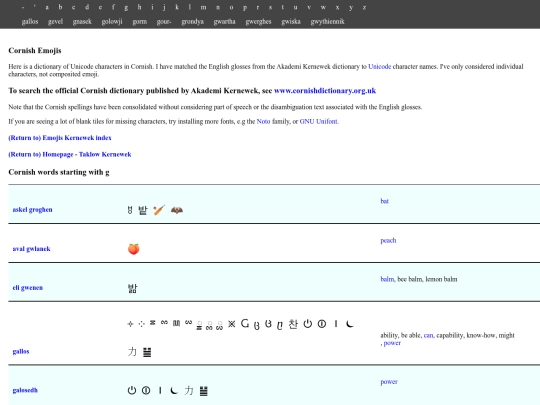Click the power symbol in the galosedh row
Viewport: 540px width, 405px height.
pyautogui.click(x=132, y=390)
